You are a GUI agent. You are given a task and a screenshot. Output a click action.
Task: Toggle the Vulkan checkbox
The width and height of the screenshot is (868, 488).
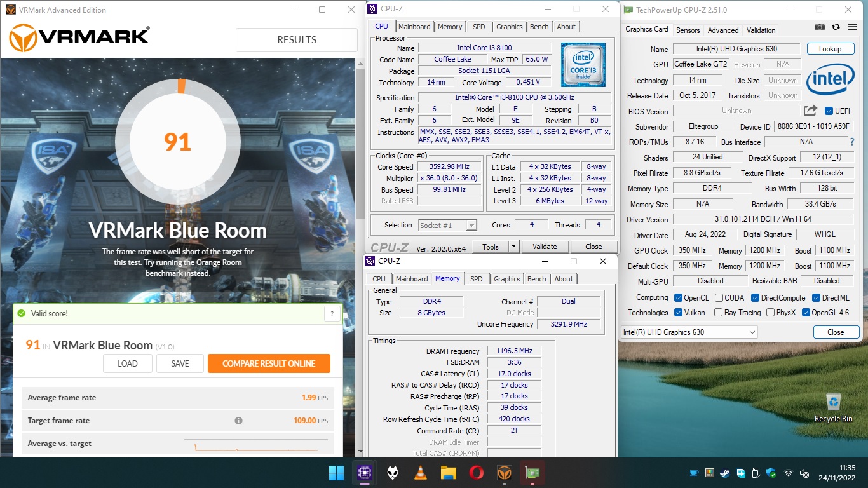click(679, 313)
